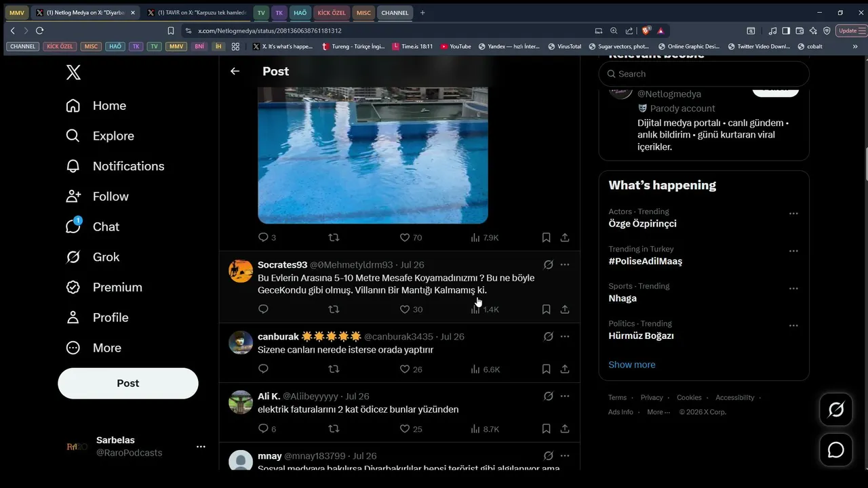Open Grok from the sidebar
The width and height of the screenshot is (868, 488).
tap(92, 257)
